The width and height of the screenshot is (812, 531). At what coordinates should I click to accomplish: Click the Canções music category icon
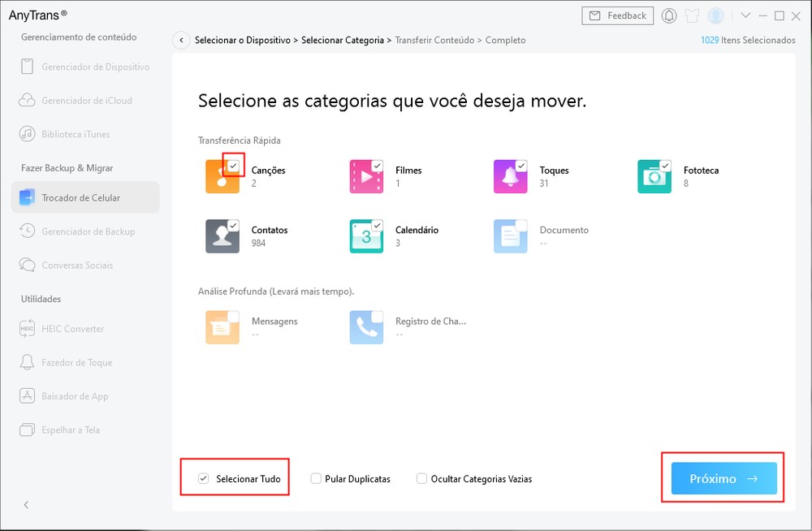pos(221,177)
